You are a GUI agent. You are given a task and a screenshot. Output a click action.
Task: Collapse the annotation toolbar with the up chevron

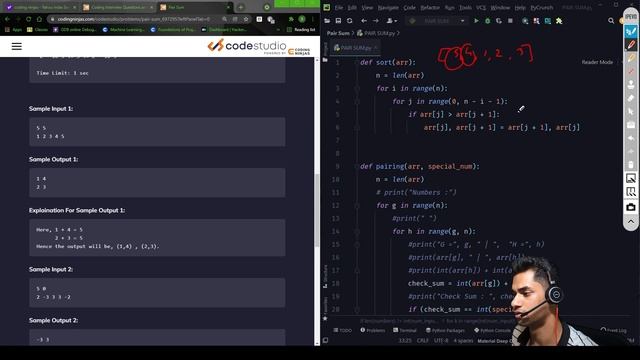(631, 222)
